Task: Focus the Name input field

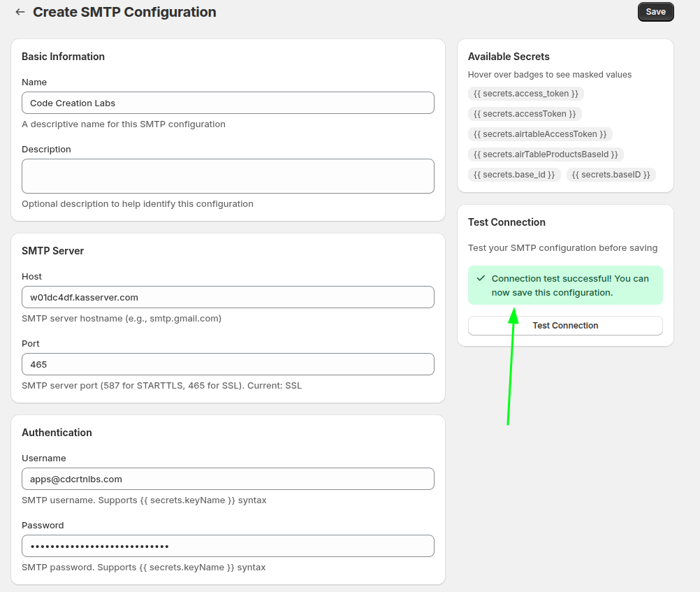Action: (228, 103)
